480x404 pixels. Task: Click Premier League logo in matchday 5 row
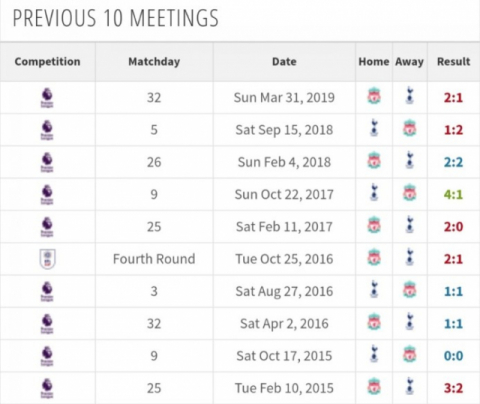47,130
